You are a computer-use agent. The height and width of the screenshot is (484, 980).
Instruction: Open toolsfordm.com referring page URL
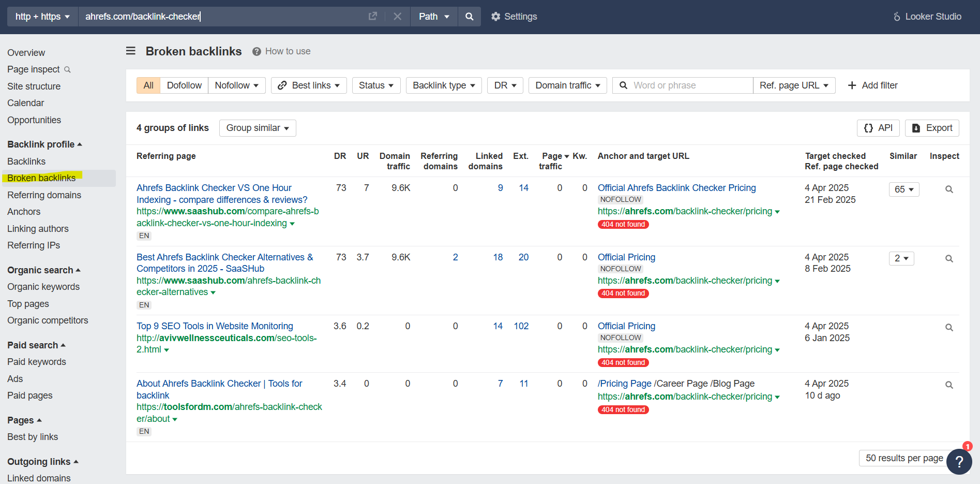click(x=229, y=413)
